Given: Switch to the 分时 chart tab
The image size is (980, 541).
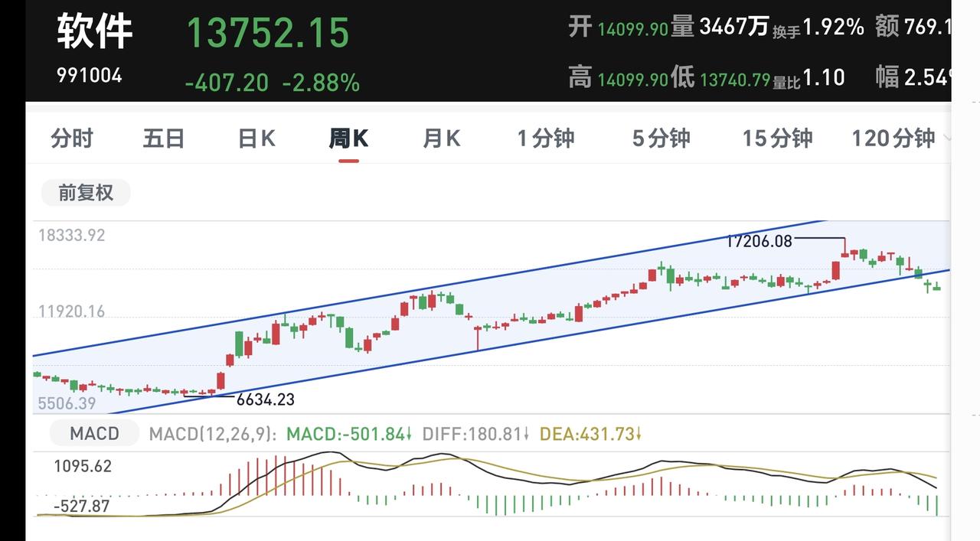Looking at the screenshot, I should [x=72, y=139].
